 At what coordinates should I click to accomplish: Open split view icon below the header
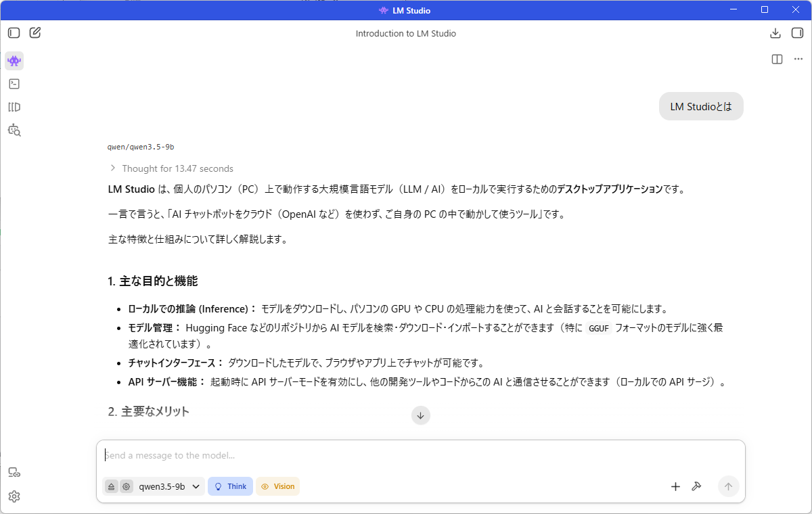(x=777, y=60)
